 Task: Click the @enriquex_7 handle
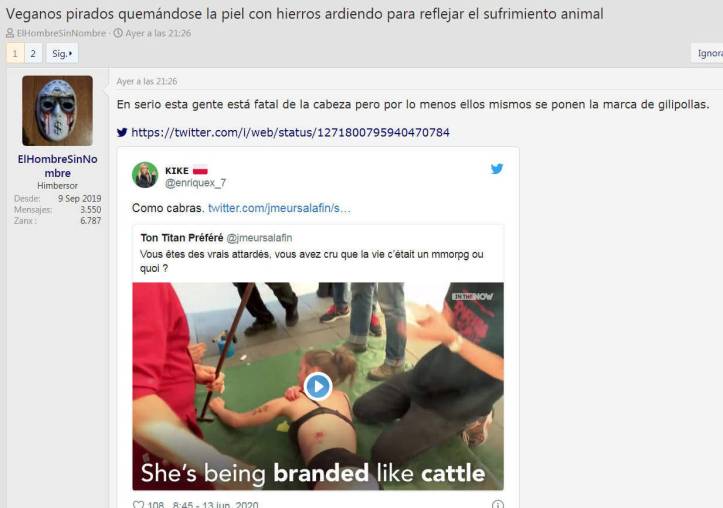pyautogui.click(x=196, y=183)
